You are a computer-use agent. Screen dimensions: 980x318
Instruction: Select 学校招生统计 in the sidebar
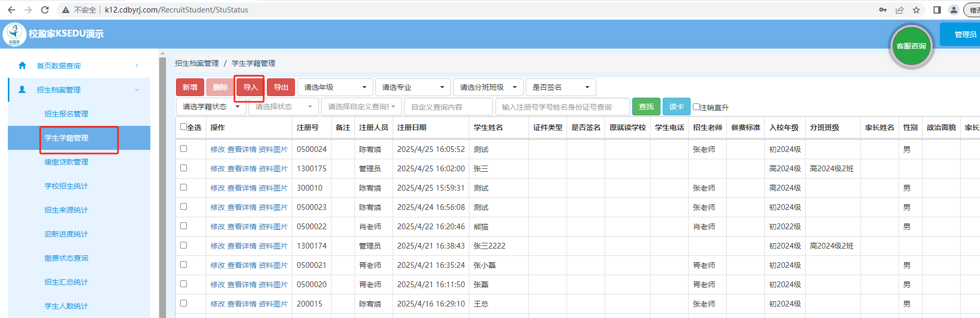(x=66, y=186)
